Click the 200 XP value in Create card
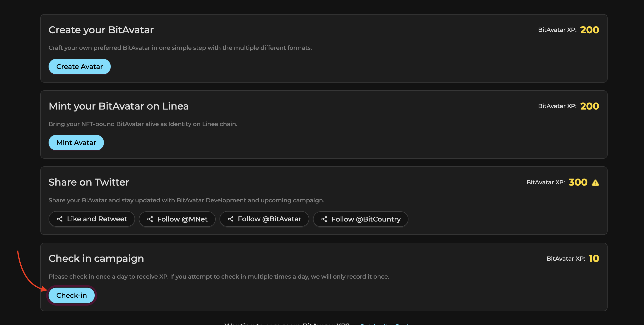Viewport: 644px width, 325px height. click(x=590, y=30)
